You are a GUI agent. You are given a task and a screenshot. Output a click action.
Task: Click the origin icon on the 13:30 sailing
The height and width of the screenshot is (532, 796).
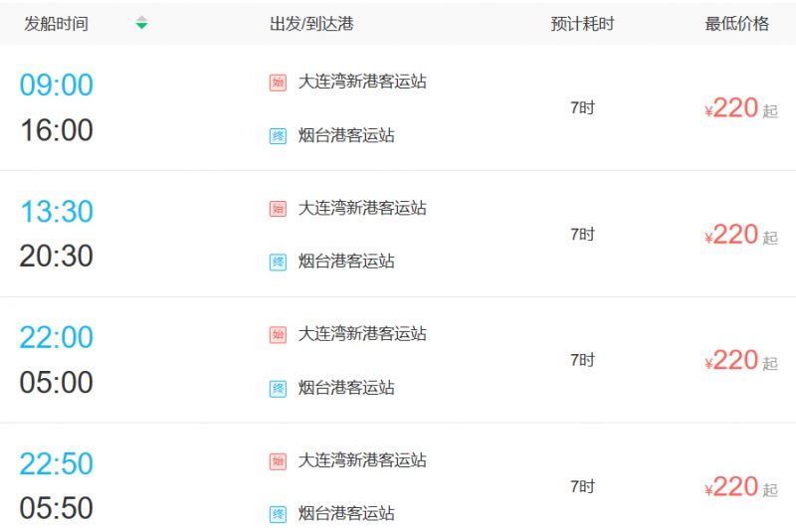tap(278, 209)
